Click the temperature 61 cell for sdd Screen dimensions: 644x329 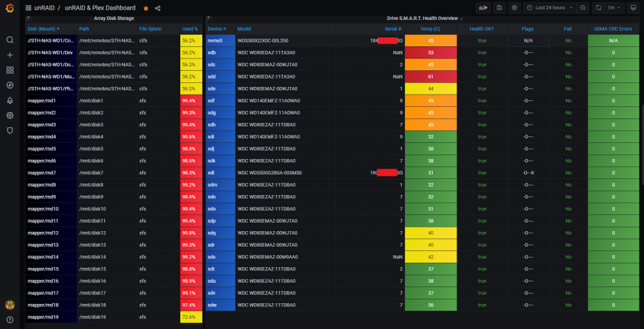[x=431, y=77]
